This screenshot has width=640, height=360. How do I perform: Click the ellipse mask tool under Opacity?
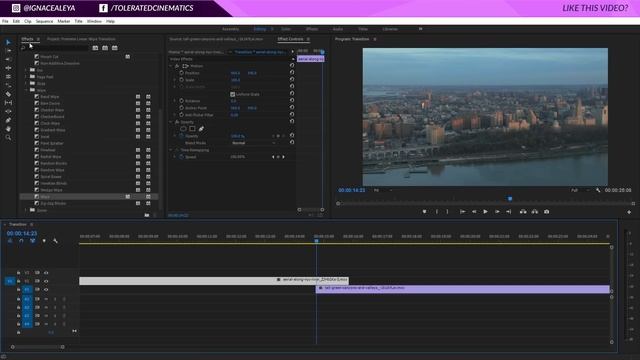point(183,129)
